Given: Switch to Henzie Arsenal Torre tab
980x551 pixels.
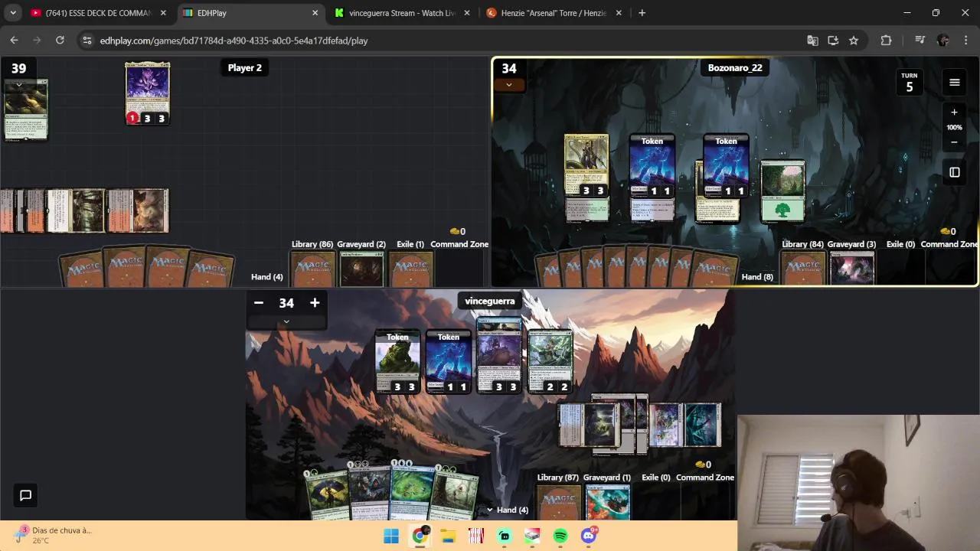Looking at the screenshot, I should pyautogui.click(x=553, y=13).
